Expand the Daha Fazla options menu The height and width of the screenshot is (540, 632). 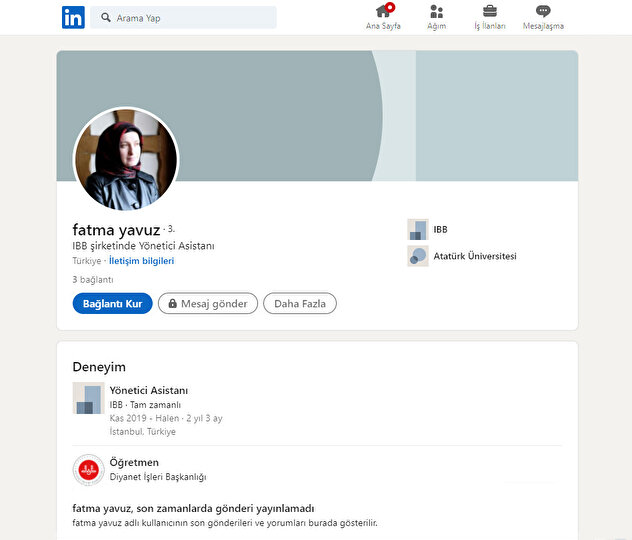pyautogui.click(x=299, y=304)
